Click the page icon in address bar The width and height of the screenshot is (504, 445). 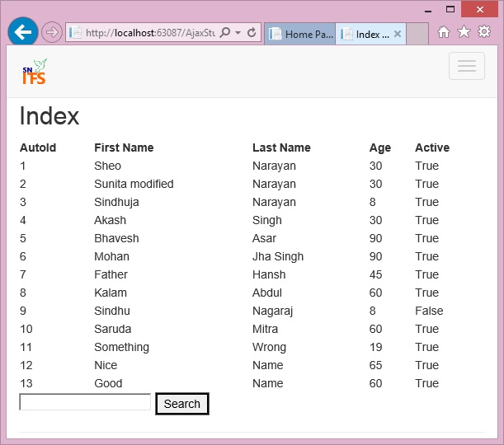coord(75,32)
